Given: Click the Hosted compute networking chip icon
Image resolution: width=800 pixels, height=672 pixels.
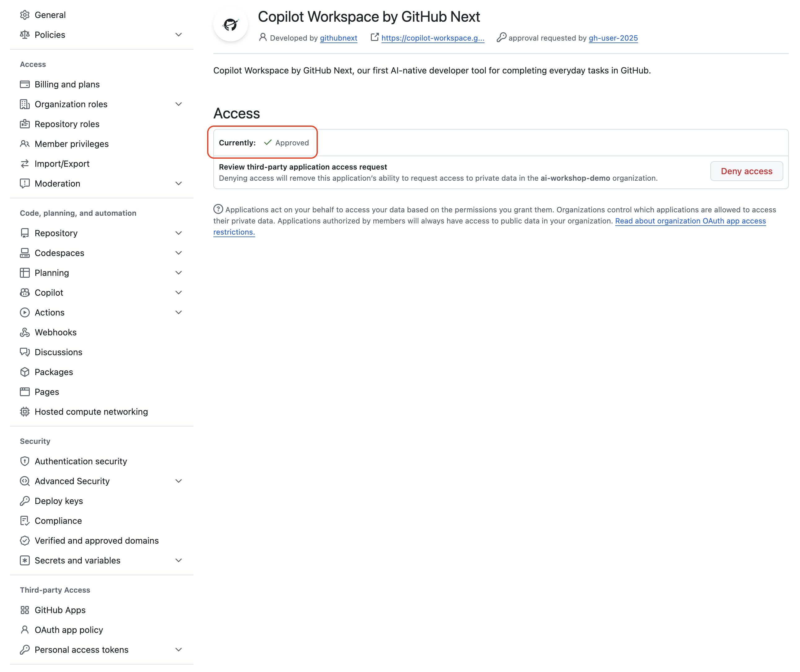Looking at the screenshot, I should [25, 411].
